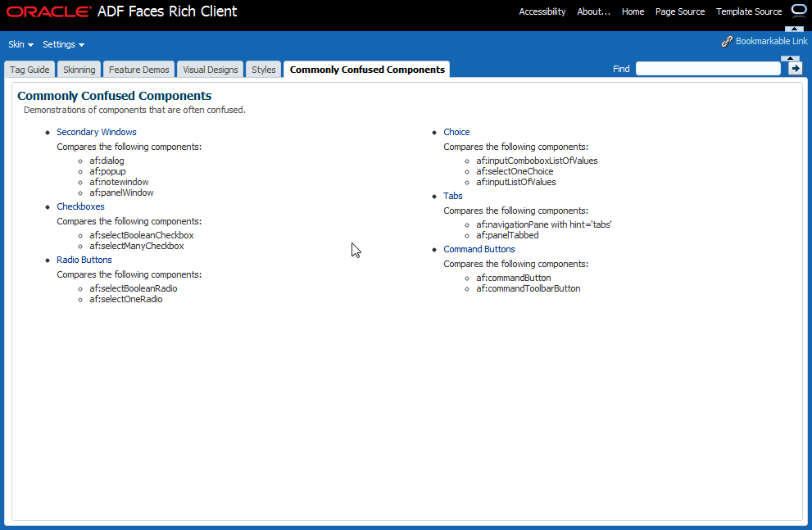Click the 'af:panelTabbed' text
The image size is (812, 530).
[x=507, y=235]
